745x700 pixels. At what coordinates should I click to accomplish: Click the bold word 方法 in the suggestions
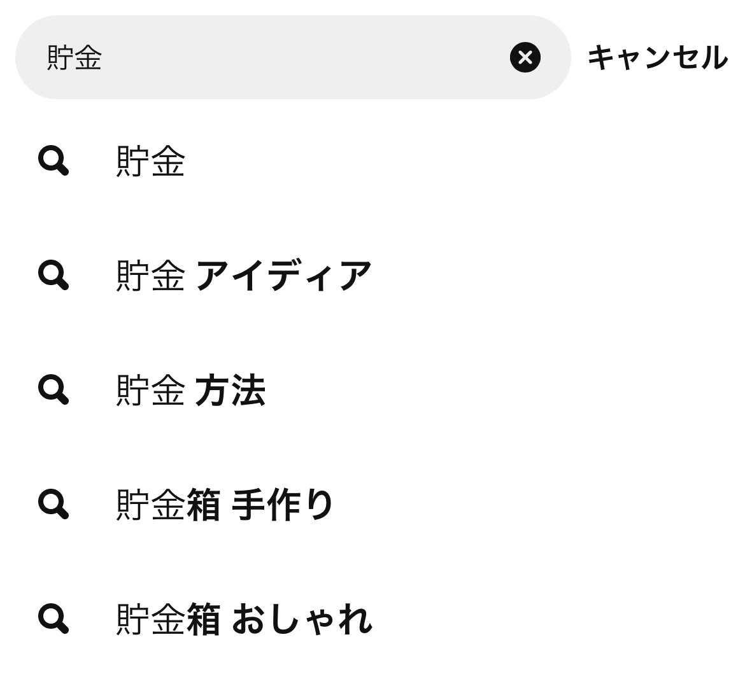point(230,390)
